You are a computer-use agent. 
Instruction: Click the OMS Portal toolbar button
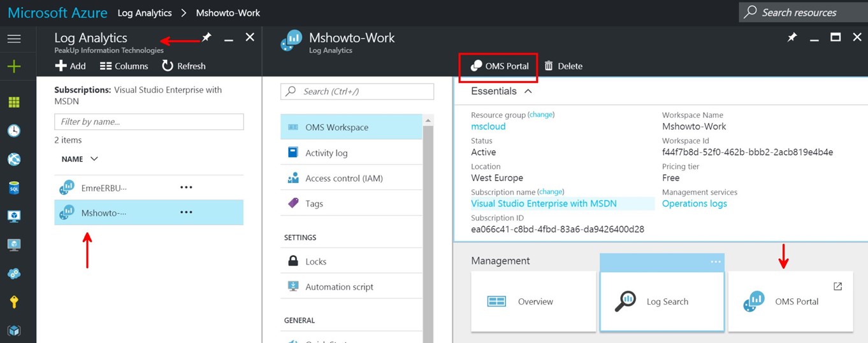click(499, 66)
